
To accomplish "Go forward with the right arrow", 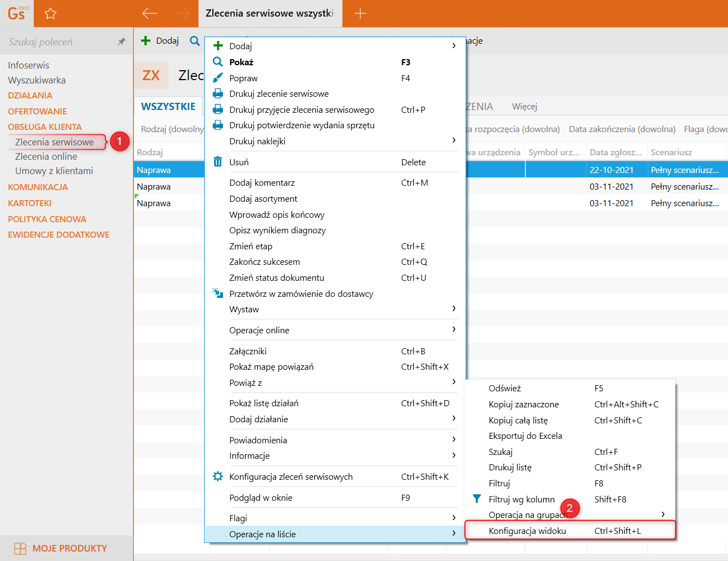I will pyautogui.click(x=182, y=13).
